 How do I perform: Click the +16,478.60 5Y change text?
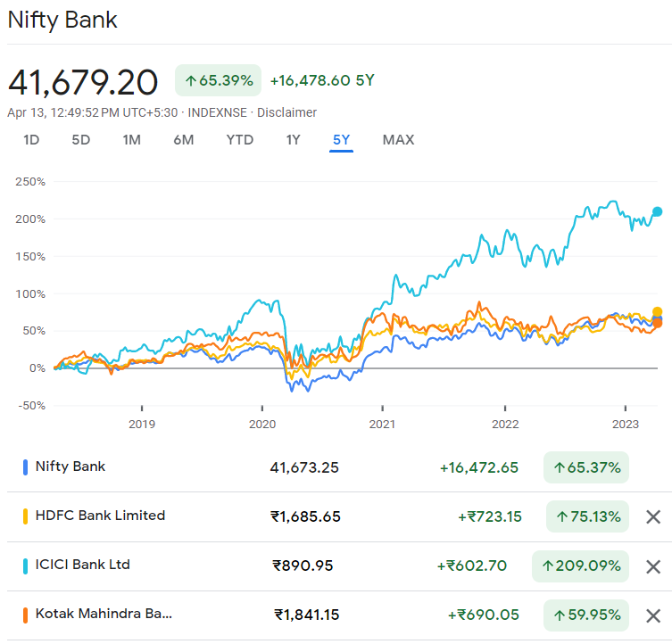(x=322, y=80)
